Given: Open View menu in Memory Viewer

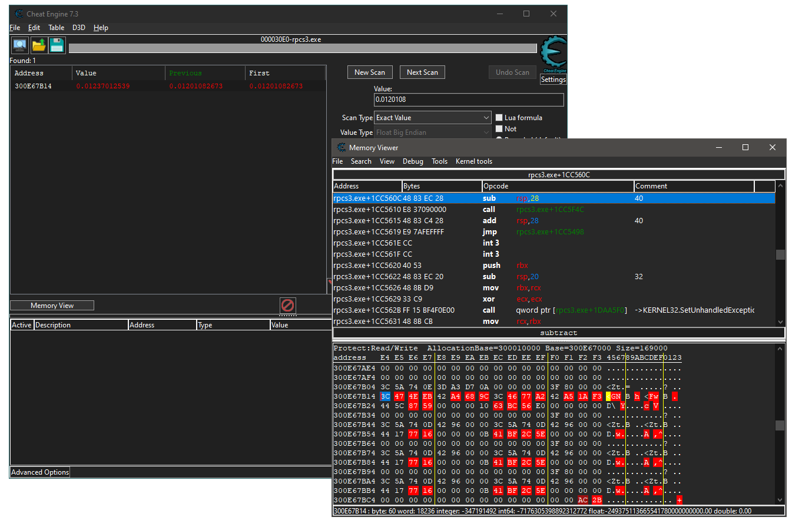Looking at the screenshot, I should click(387, 161).
